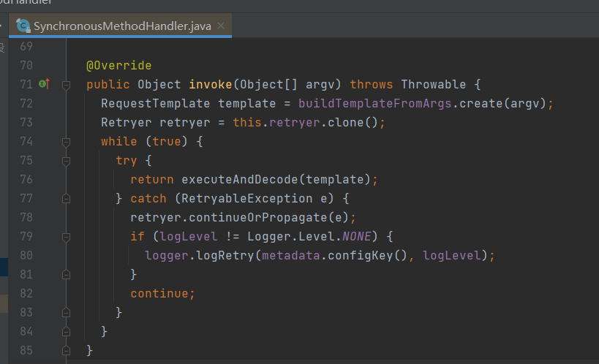Click fold end marker on line 83
The height and width of the screenshot is (364, 599).
(66, 313)
